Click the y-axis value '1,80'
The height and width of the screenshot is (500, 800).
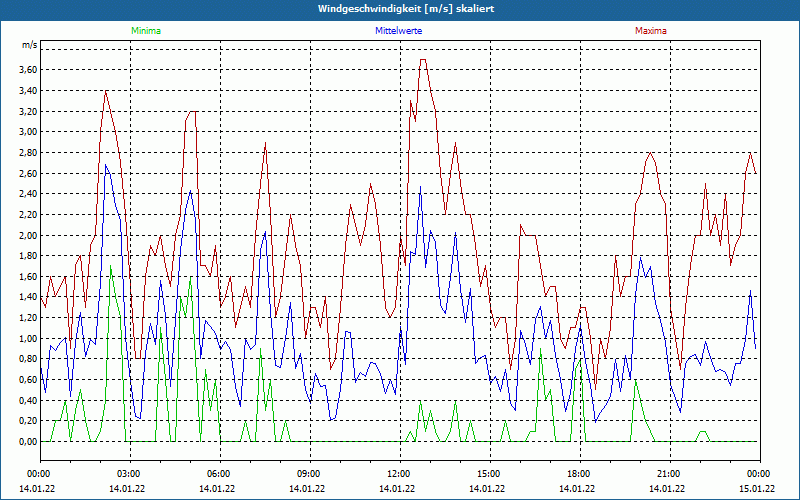pos(28,256)
